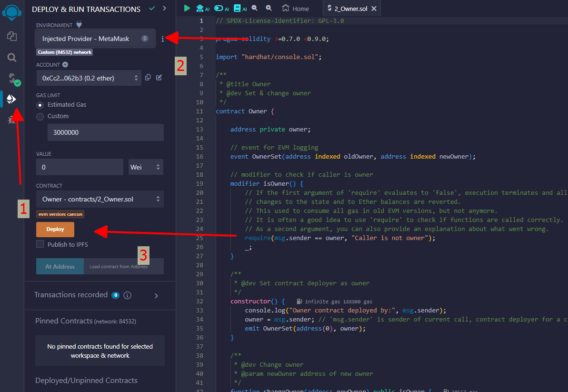Open the Wei unit dropdown

(146, 167)
